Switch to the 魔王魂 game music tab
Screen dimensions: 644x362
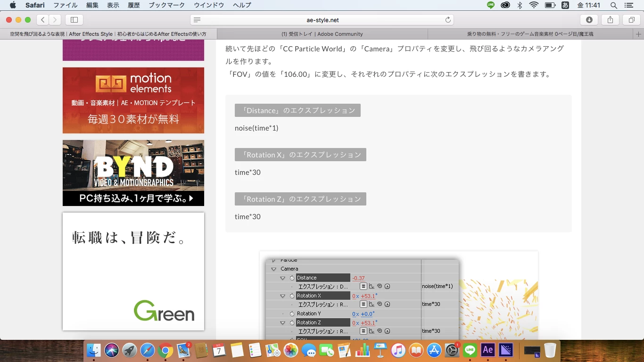click(x=531, y=34)
